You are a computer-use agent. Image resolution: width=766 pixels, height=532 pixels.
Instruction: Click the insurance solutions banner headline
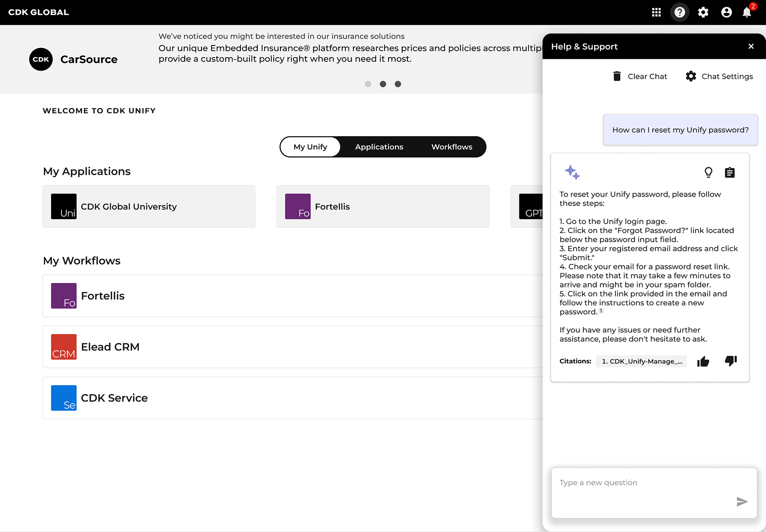pyautogui.click(x=281, y=36)
